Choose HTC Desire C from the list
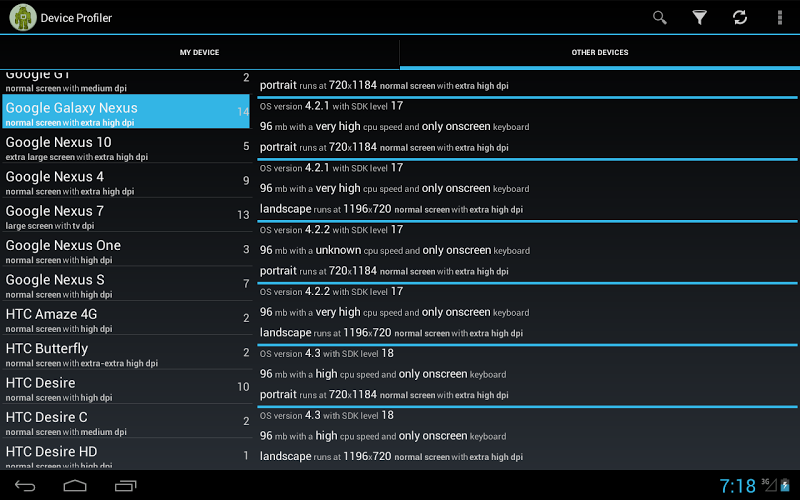Viewport: 800px width, 500px height. 125,423
